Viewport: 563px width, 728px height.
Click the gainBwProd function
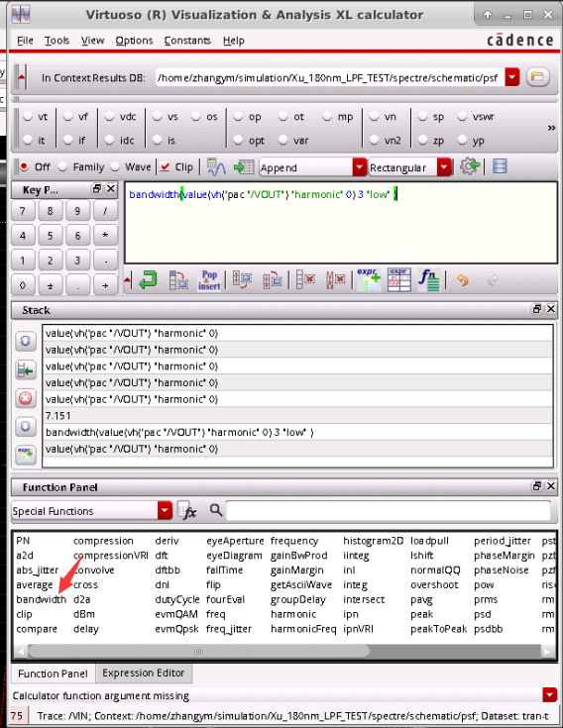[299, 556]
